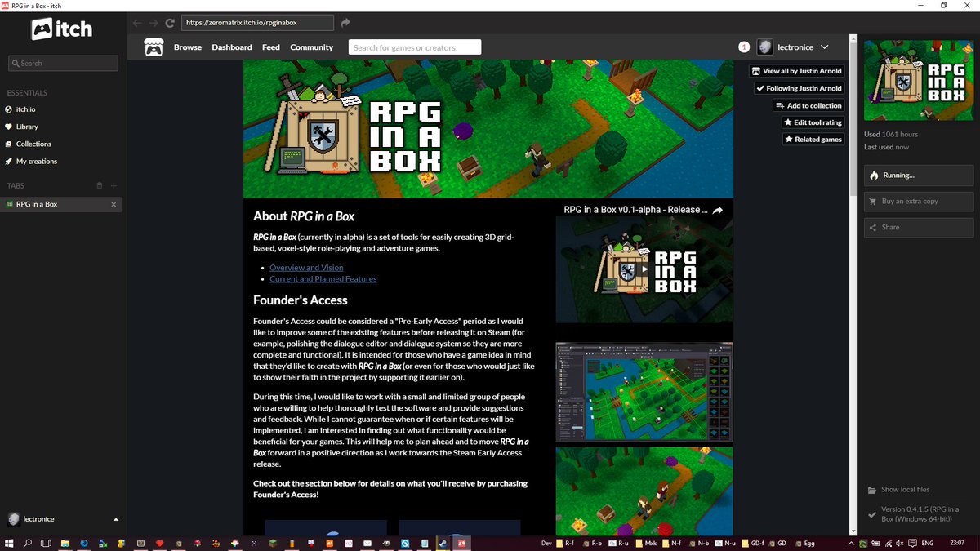Open Dashboard in the top navigation
This screenshot has width=980, height=551.
click(232, 47)
